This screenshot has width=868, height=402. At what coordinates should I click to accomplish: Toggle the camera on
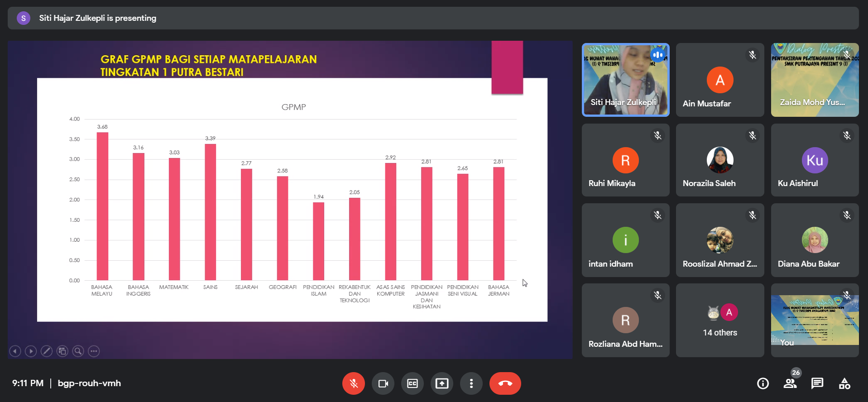coord(383,383)
